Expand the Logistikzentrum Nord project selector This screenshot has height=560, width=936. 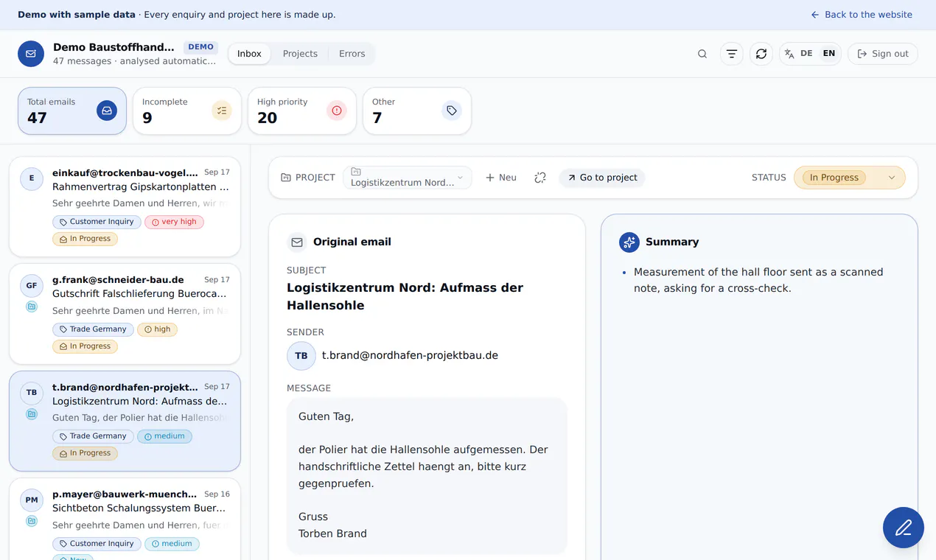(x=407, y=178)
